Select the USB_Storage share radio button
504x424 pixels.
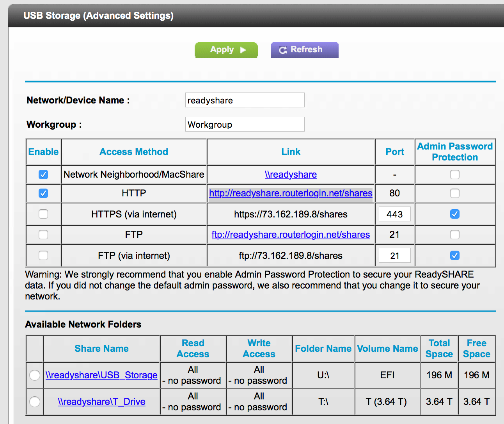(x=34, y=375)
